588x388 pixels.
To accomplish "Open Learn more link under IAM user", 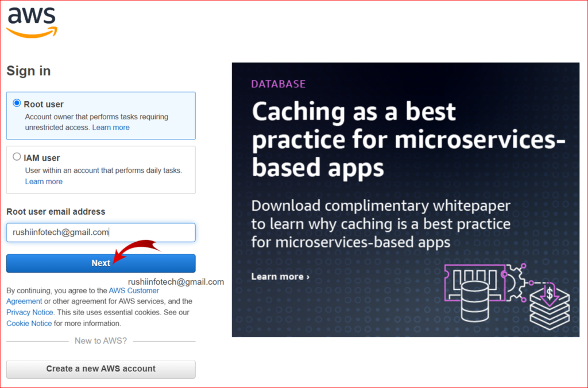I will click(x=44, y=181).
